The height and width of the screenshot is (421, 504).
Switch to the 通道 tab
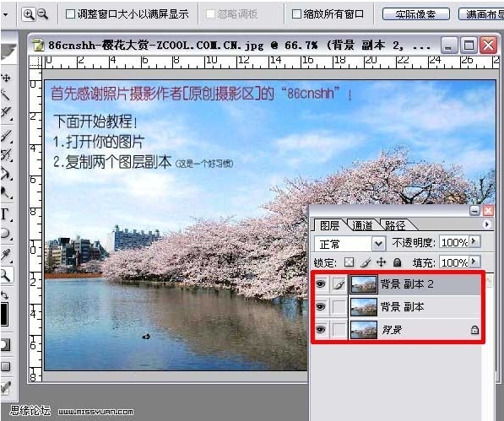tap(362, 225)
